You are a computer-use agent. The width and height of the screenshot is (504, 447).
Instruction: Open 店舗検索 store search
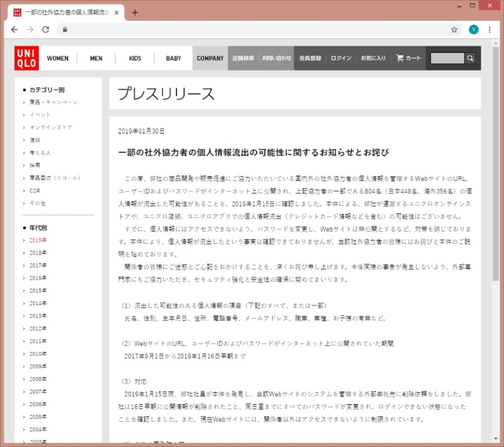243,59
